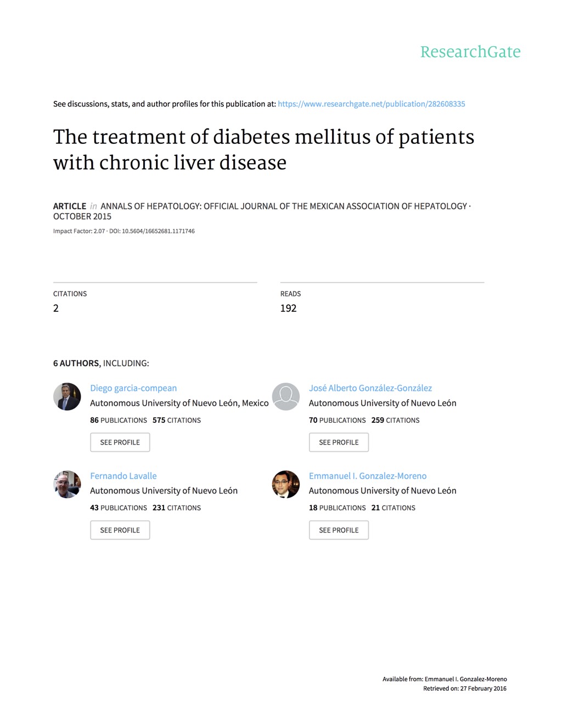Click Emmanuel I. Gonzalez-Moreno's profile photo
562x728 pixels.
pos(286,484)
